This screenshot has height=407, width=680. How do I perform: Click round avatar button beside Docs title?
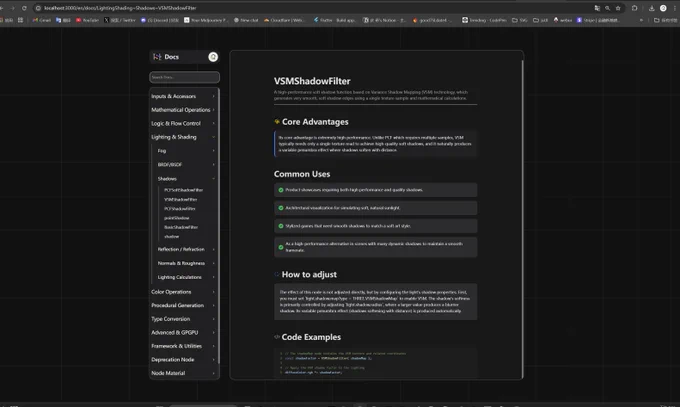[x=213, y=57]
